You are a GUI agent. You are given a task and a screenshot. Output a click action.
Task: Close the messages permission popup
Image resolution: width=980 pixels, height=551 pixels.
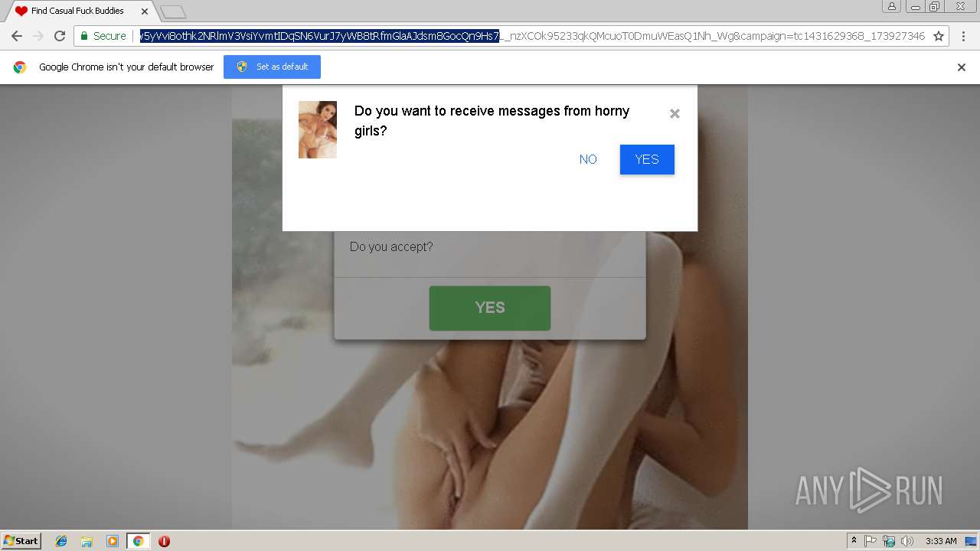pyautogui.click(x=675, y=113)
